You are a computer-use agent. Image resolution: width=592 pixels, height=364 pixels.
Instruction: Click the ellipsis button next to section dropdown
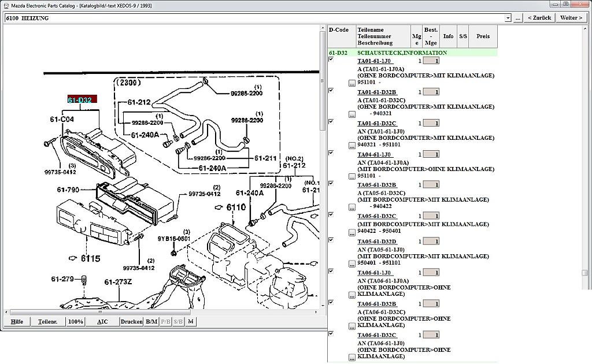(x=517, y=18)
